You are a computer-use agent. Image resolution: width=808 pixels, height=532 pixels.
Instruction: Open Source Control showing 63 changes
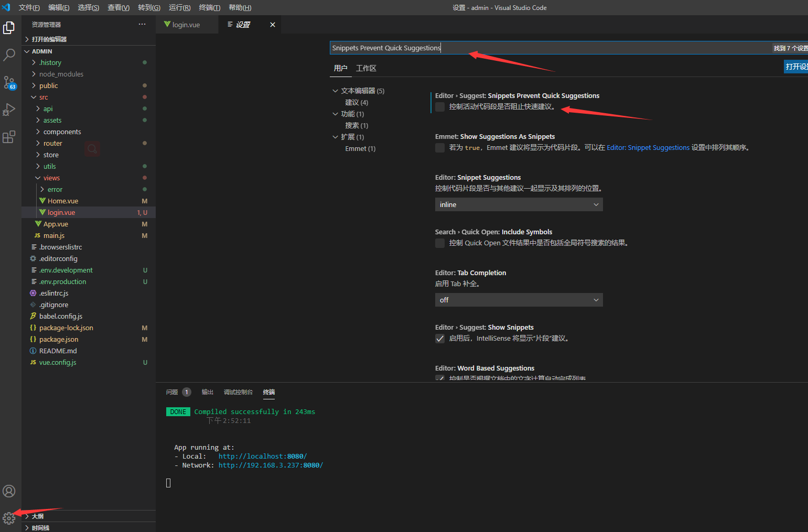[x=9, y=83]
